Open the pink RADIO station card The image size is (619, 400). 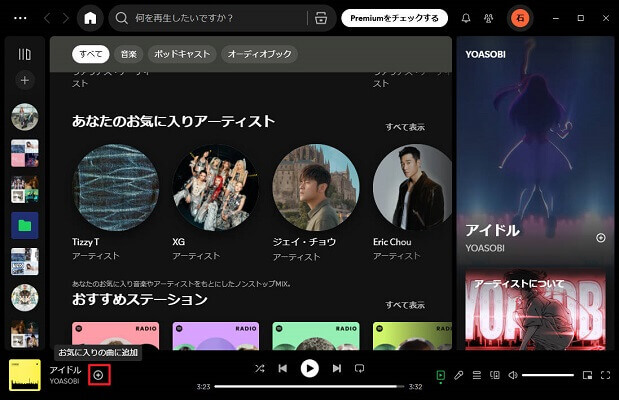click(116, 336)
